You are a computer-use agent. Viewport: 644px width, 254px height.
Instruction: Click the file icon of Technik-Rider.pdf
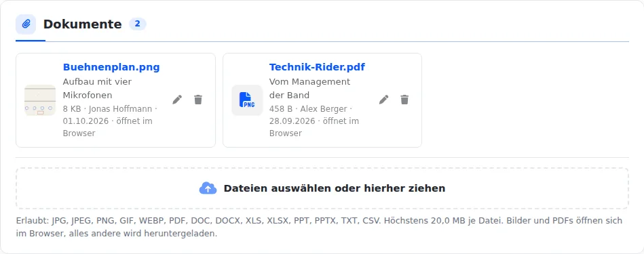point(247,100)
